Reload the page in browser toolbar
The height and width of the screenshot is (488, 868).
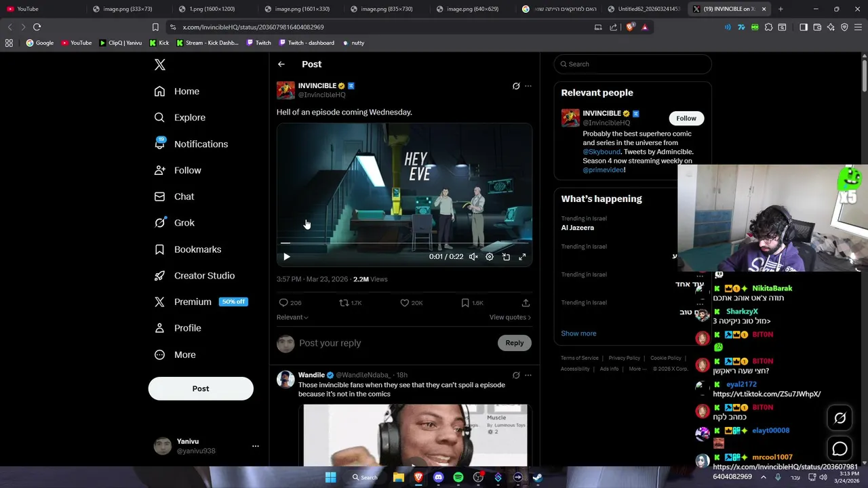pyautogui.click(x=37, y=27)
